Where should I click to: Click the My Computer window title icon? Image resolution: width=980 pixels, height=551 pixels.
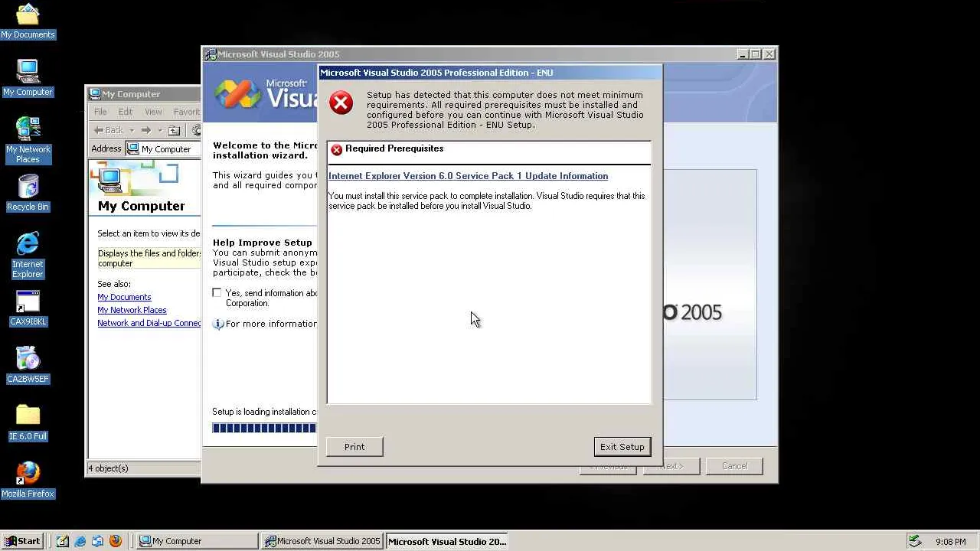tap(95, 94)
